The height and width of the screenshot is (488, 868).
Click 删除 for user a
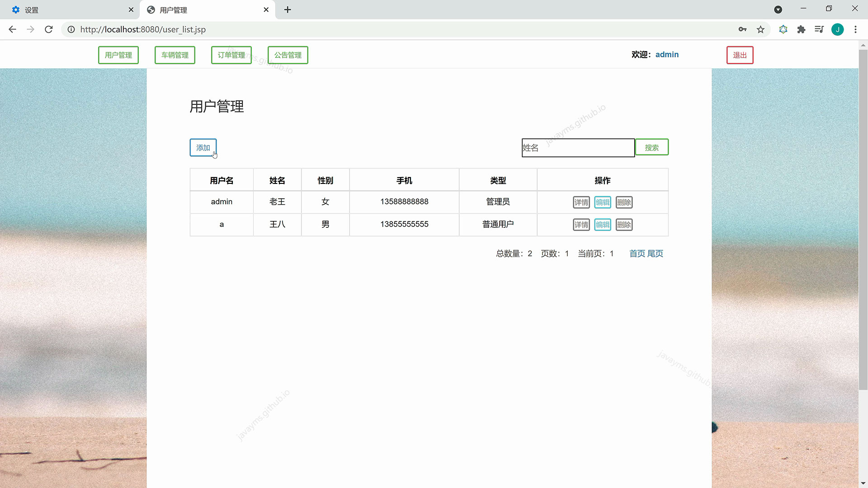click(624, 225)
